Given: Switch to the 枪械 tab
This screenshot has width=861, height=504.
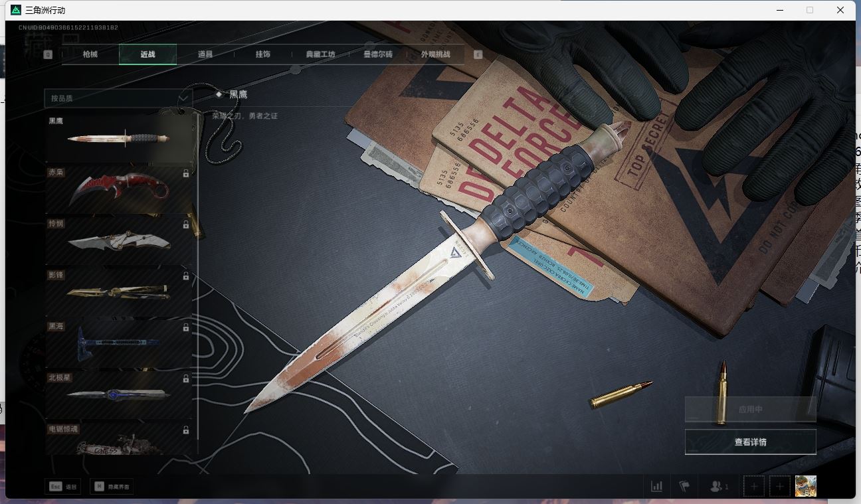Looking at the screenshot, I should pos(90,54).
